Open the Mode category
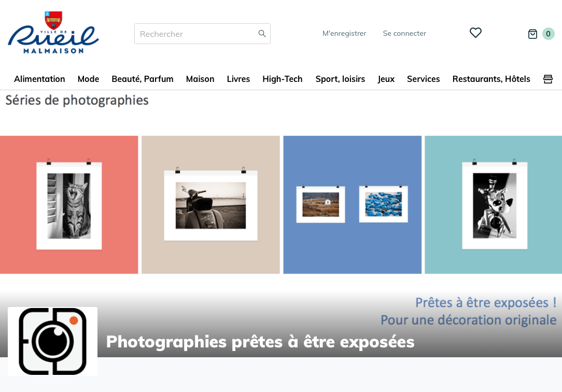 click(89, 79)
